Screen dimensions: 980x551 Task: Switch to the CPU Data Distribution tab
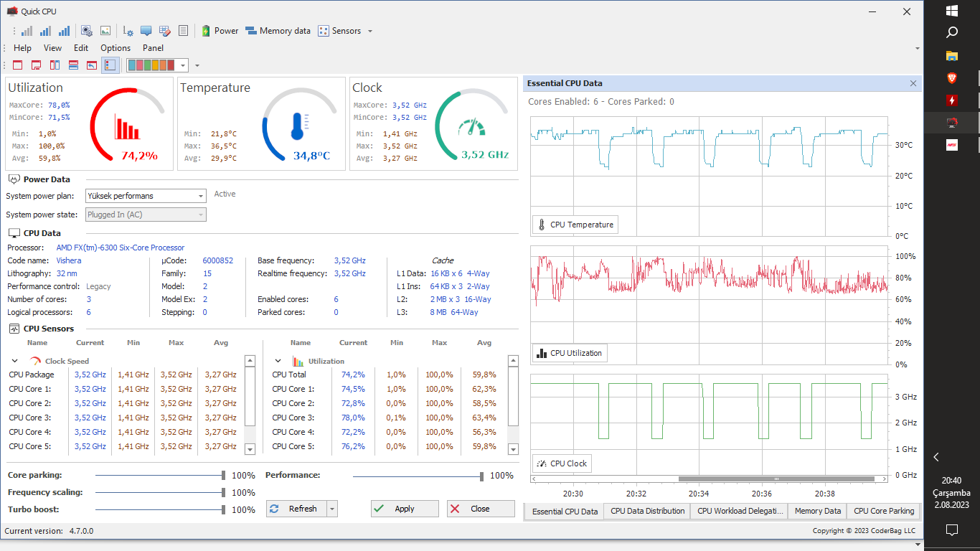click(x=647, y=511)
